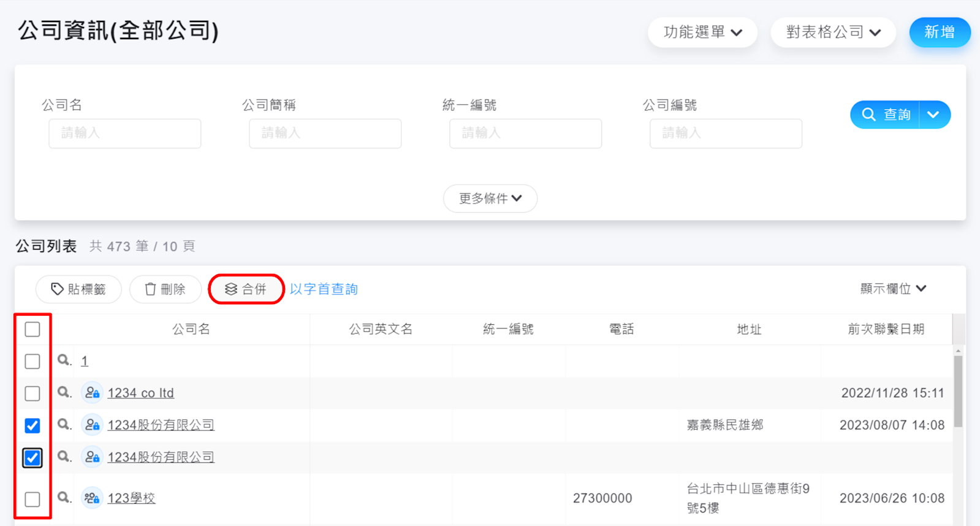The width and height of the screenshot is (980, 526).
Task: Click the 統一編號 input field
Action: pyautogui.click(x=525, y=134)
